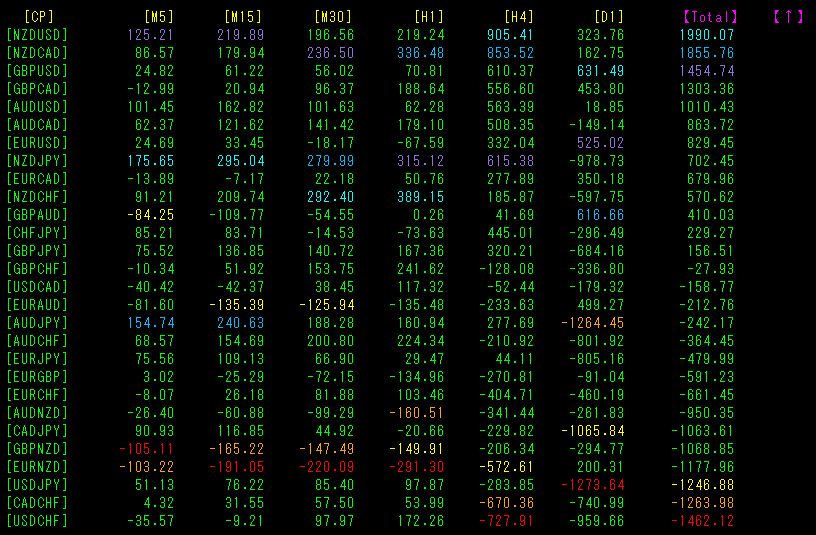
Task: Click the up arrow sort indicator
Action: pyautogui.click(x=788, y=17)
